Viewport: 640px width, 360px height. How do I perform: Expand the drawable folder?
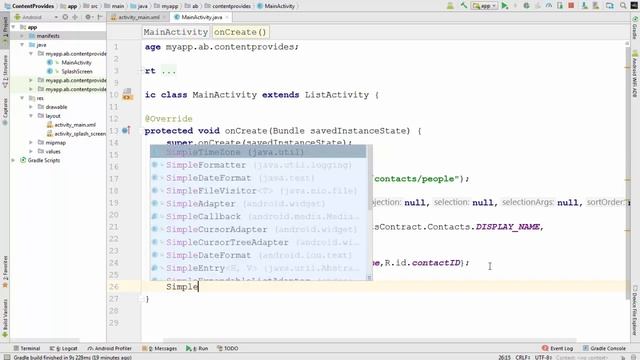coord(31,107)
